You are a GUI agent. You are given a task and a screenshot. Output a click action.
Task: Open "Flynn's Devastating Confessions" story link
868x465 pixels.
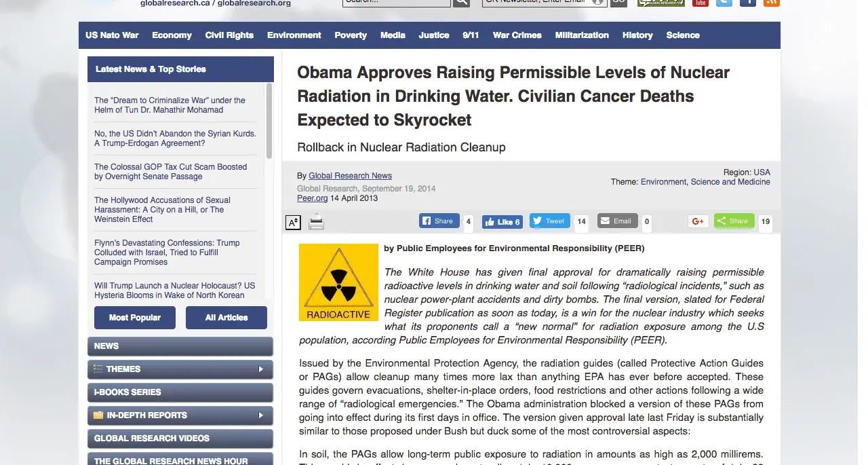167,253
